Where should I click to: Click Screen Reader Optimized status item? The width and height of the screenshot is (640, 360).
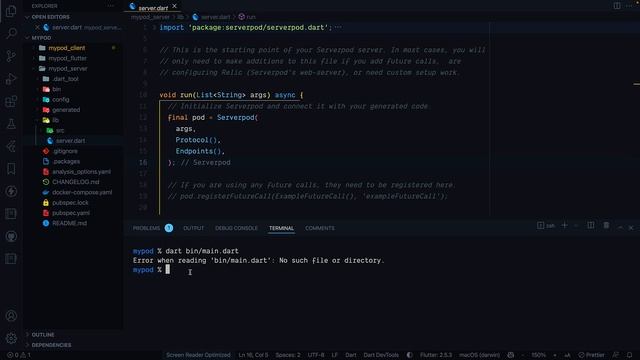198,355
